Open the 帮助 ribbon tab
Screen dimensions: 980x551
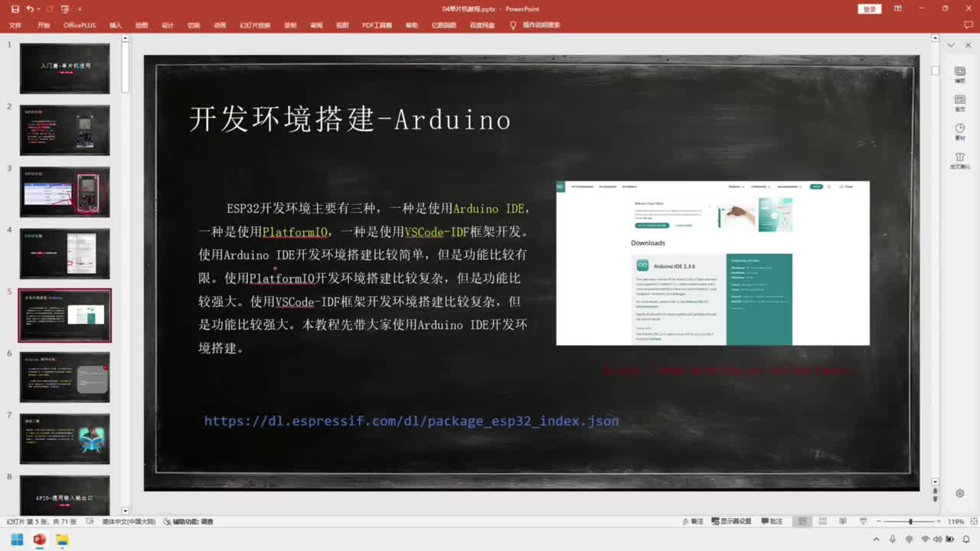412,25
